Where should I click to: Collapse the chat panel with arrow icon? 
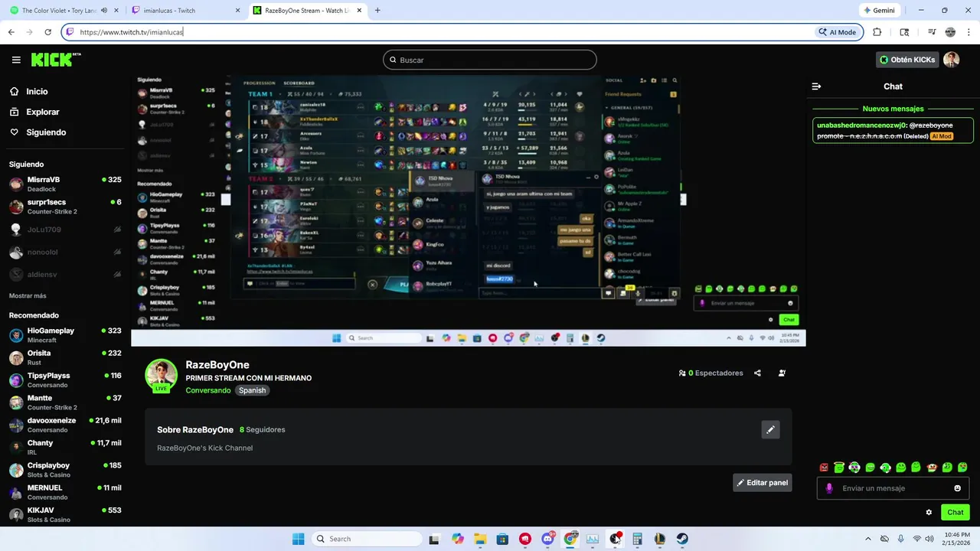(x=816, y=86)
